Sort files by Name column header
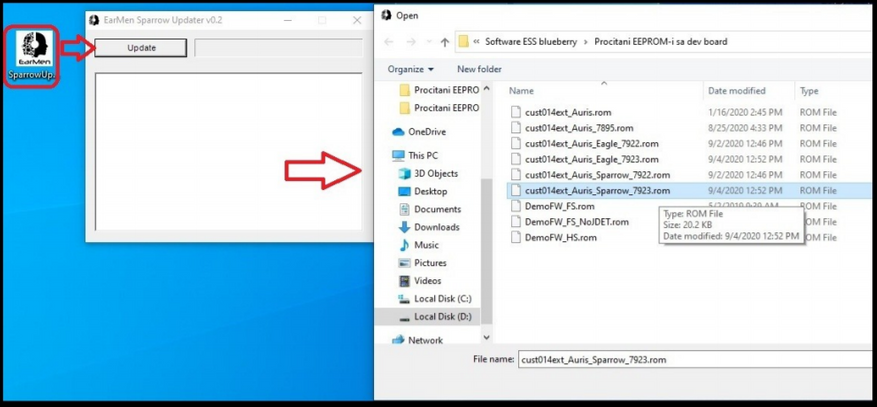This screenshot has height=407, width=877. pos(521,91)
